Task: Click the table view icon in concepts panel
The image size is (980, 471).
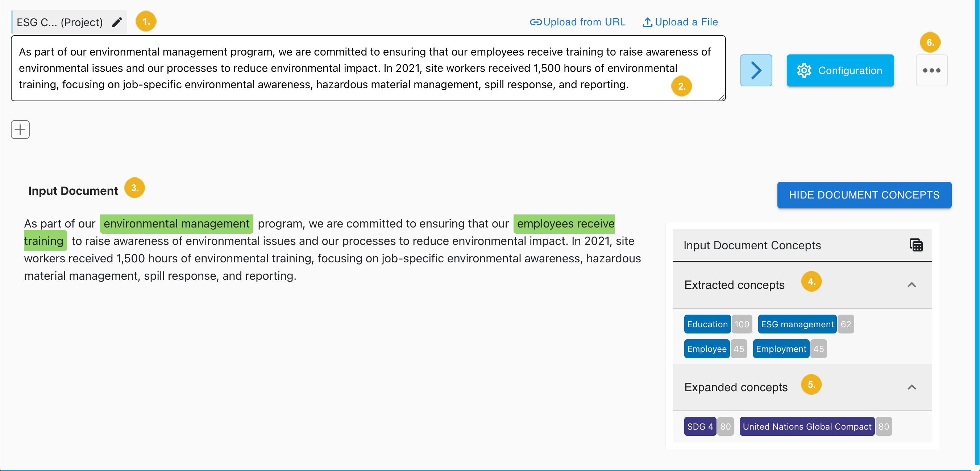Action: (x=916, y=245)
